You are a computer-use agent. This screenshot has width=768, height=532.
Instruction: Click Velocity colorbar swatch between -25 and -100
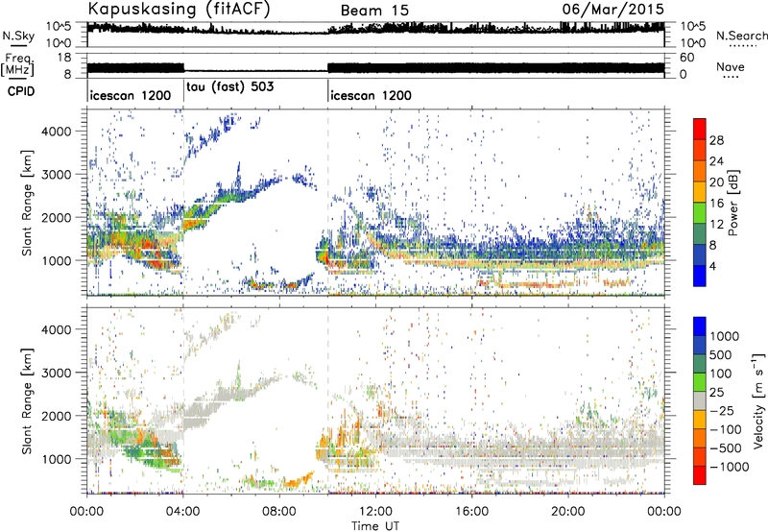700,420
